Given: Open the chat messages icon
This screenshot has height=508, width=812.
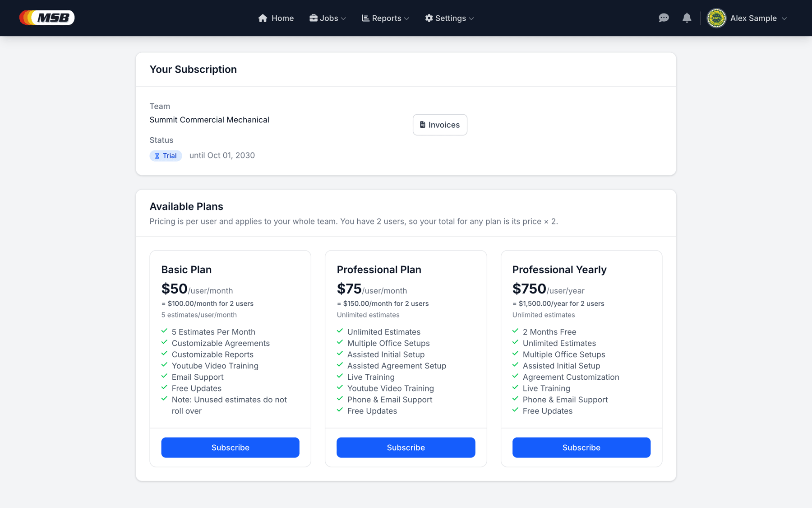Looking at the screenshot, I should pos(664,18).
